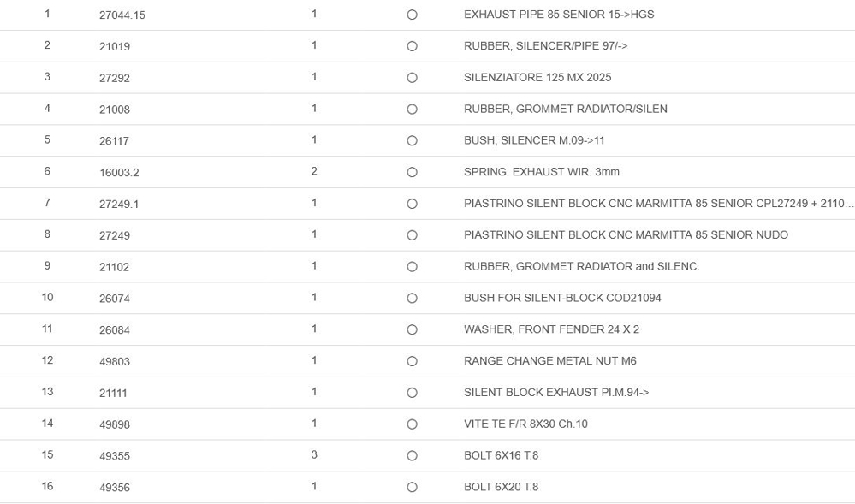The height and width of the screenshot is (504, 855).
Task: Click the circle icon for part 27249.1
Action: [x=412, y=204]
